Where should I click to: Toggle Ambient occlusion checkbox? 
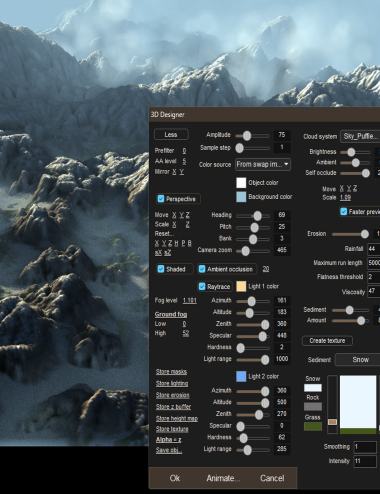[x=202, y=269]
